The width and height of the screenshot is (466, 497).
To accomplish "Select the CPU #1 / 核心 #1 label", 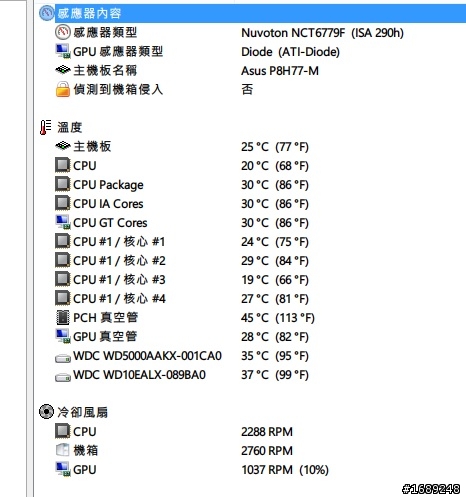I will (119, 242).
